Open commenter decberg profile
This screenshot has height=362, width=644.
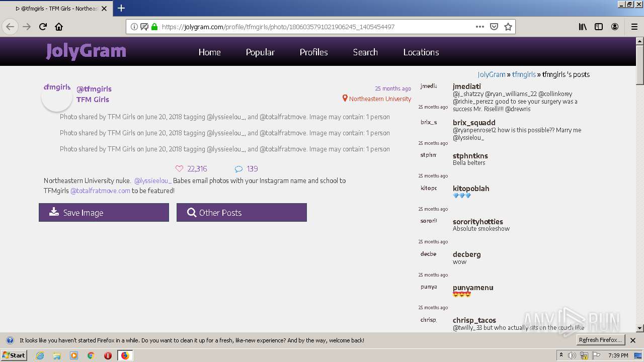[467, 254]
